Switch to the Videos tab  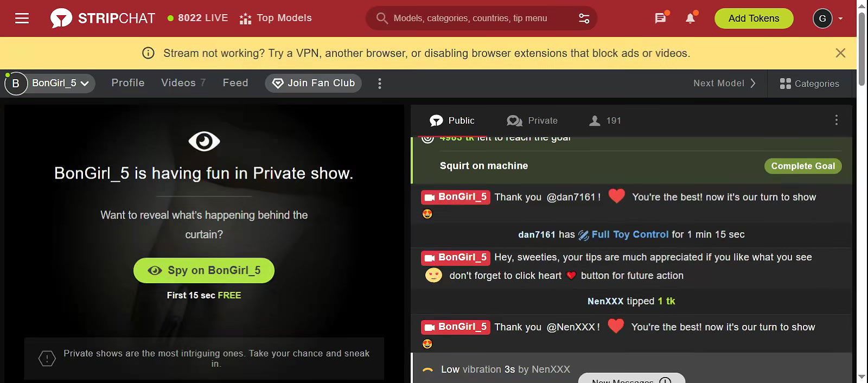click(x=183, y=83)
